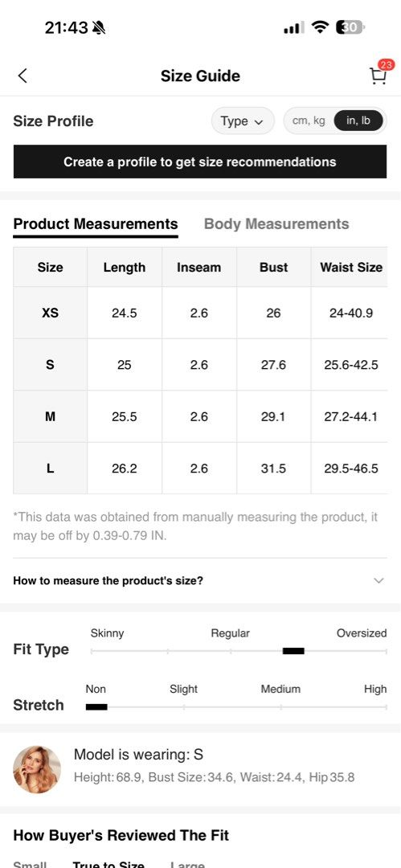
Task: Create a profile to get size recommendations
Action: 200,162
